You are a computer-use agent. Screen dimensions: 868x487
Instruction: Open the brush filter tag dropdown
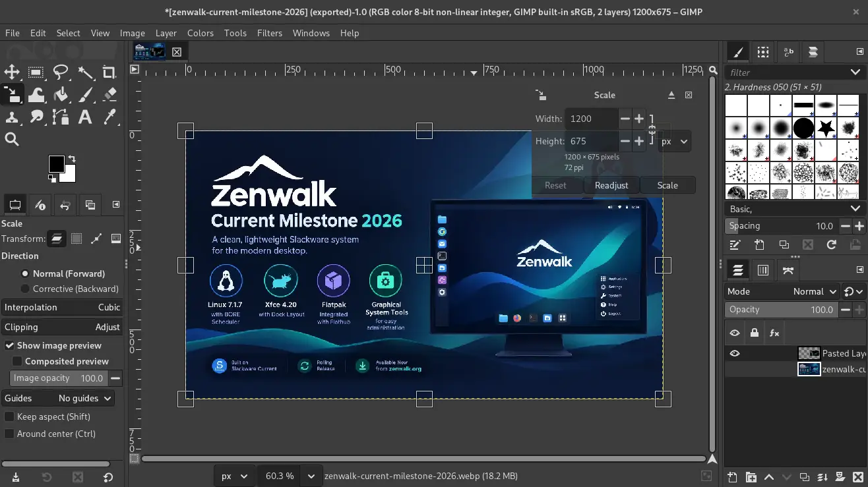(x=855, y=72)
